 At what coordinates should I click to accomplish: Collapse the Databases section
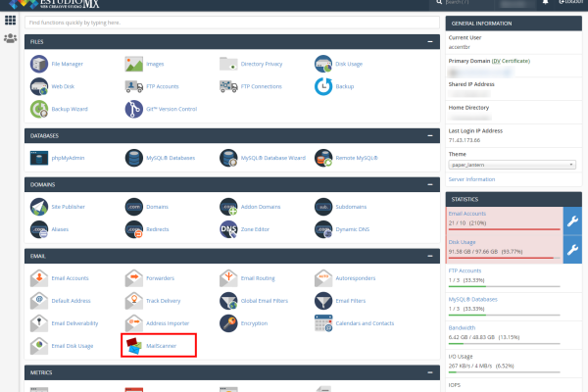click(428, 135)
